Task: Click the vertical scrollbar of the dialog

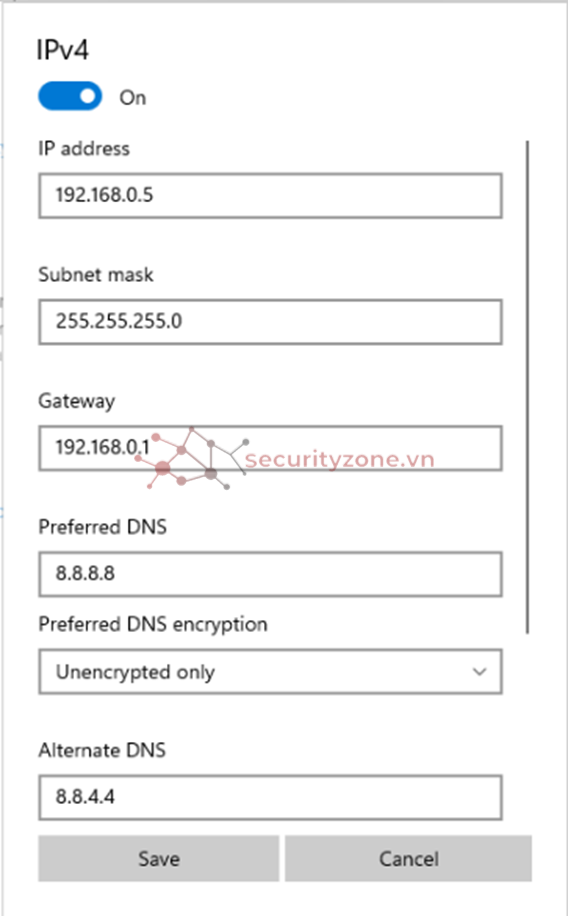Action: pyautogui.click(x=527, y=387)
